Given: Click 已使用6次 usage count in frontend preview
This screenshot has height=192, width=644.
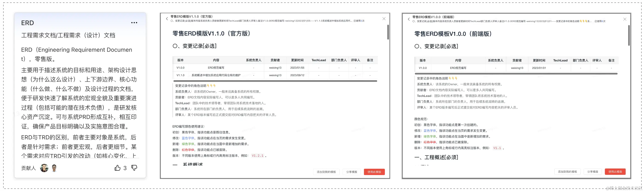Looking at the screenshot, I should pyautogui.click(x=600, y=21).
